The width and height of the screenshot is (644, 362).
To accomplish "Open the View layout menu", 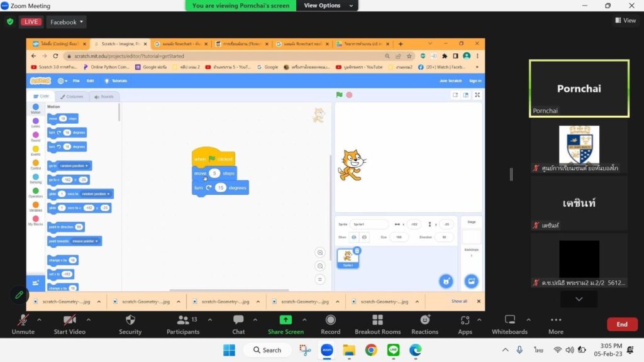I will pos(625,20).
